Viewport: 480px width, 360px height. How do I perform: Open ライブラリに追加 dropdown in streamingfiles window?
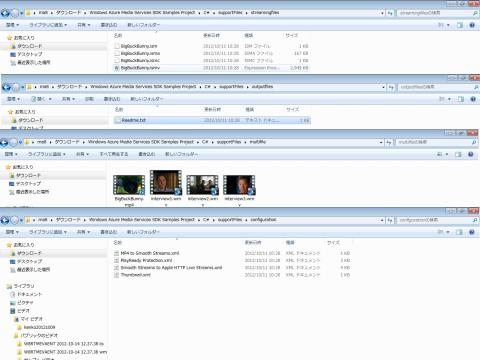[x=48, y=25]
